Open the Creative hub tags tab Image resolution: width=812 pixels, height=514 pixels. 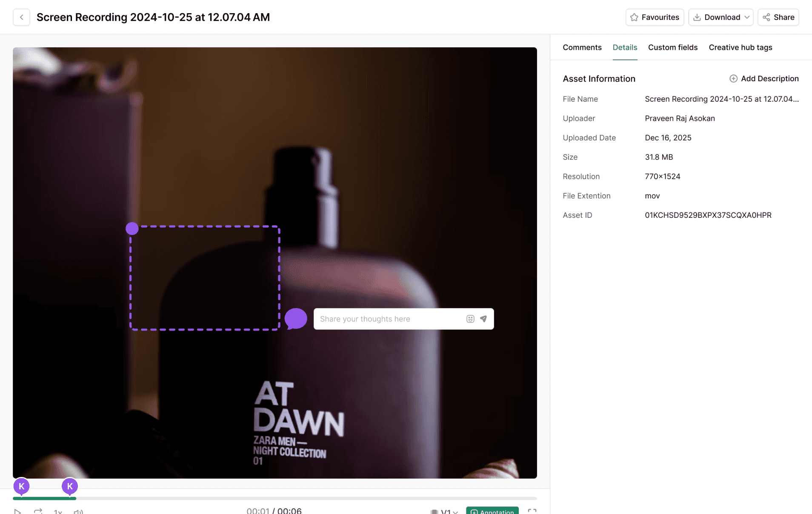click(741, 47)
